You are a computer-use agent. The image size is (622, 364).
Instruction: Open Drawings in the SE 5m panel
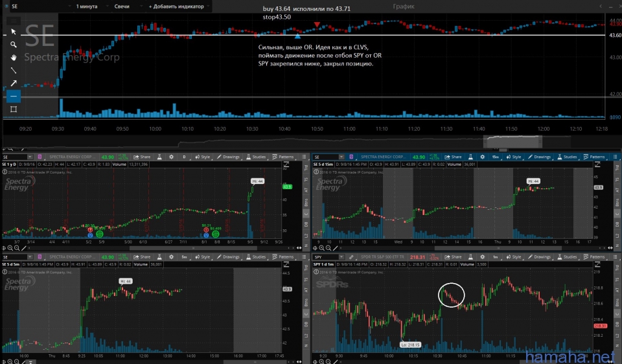[228, 257]
